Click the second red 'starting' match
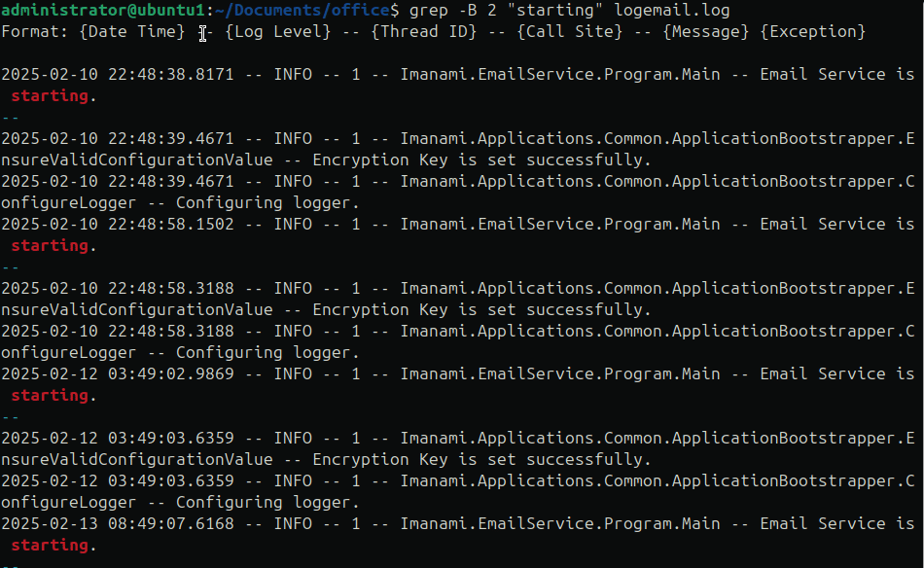This screenshot has height=568, width=924. (x=50, y=245)
